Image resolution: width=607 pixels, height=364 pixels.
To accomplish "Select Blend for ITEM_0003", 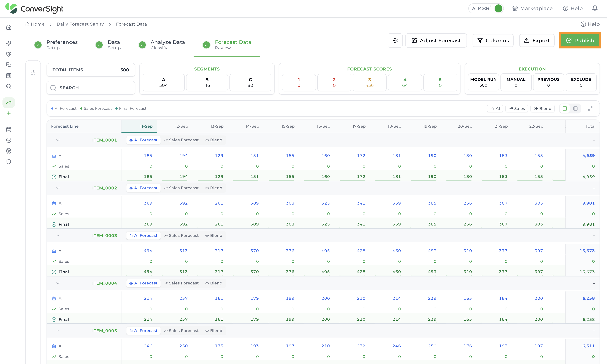I will coord(214,235).
